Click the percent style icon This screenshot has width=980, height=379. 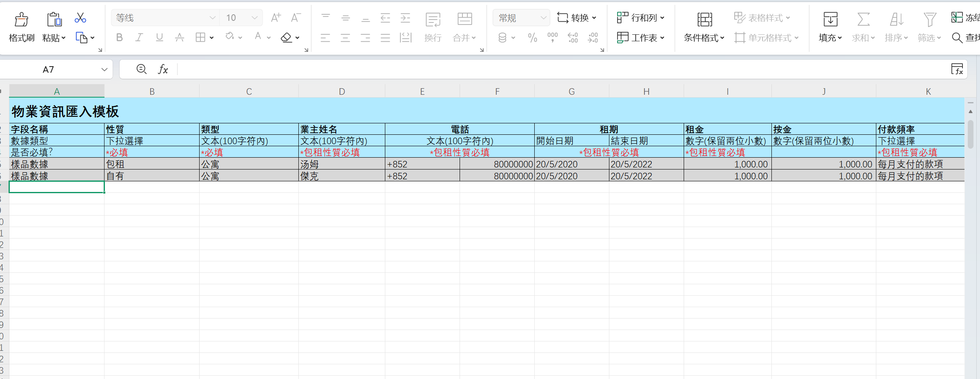[x=532, y=38]
